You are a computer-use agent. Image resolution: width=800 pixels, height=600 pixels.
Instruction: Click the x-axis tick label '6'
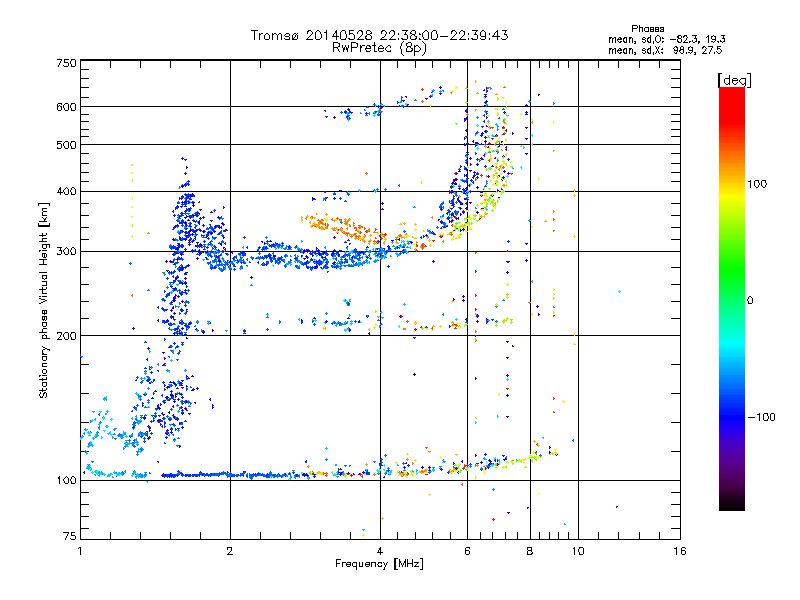(x=467, y=551)
